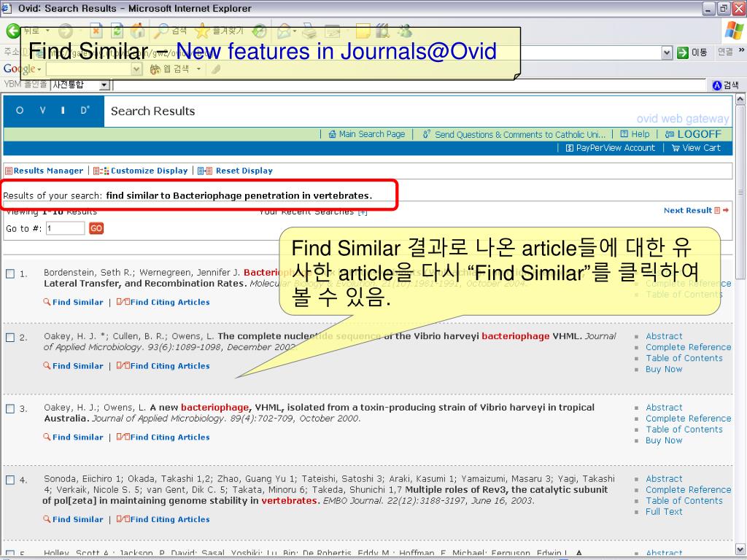Click the Go to # input field

tap(65, 228)
